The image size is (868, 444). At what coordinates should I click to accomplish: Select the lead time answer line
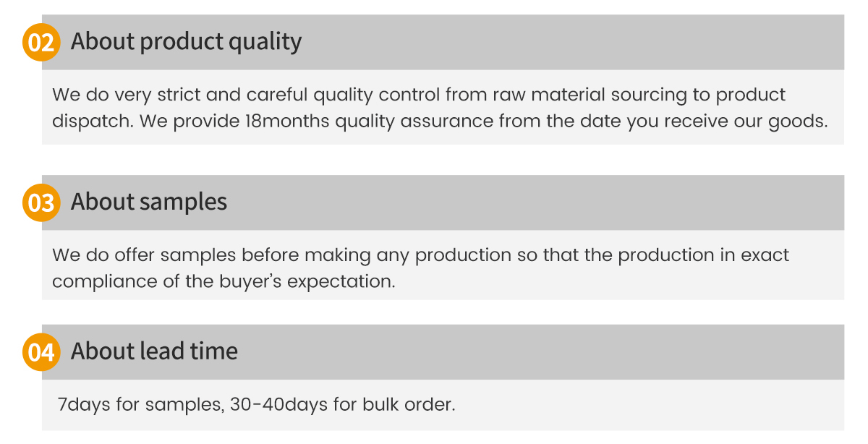tap(256, 404)
